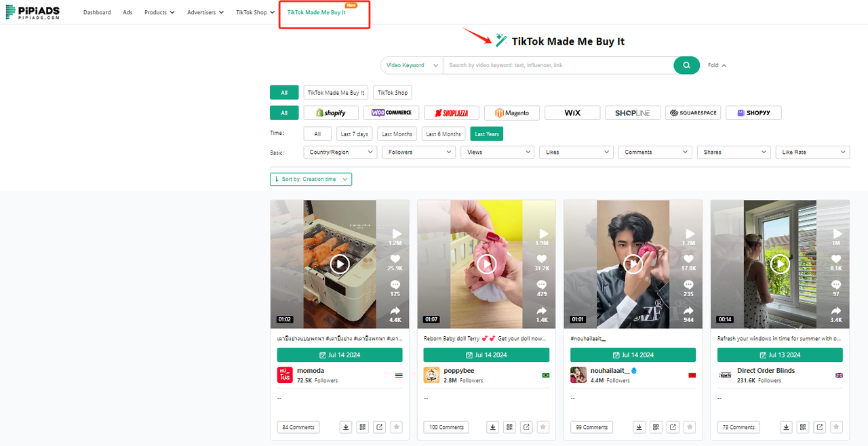Play the momoda grill video
The image size is (868, 446).
(340, 264)
